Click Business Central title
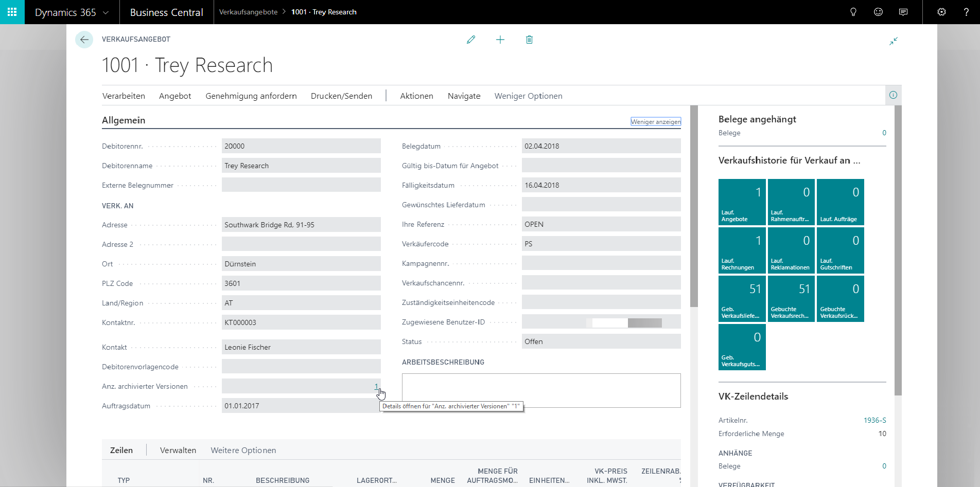This screenshot has width=980, height=487. point(166,12)
